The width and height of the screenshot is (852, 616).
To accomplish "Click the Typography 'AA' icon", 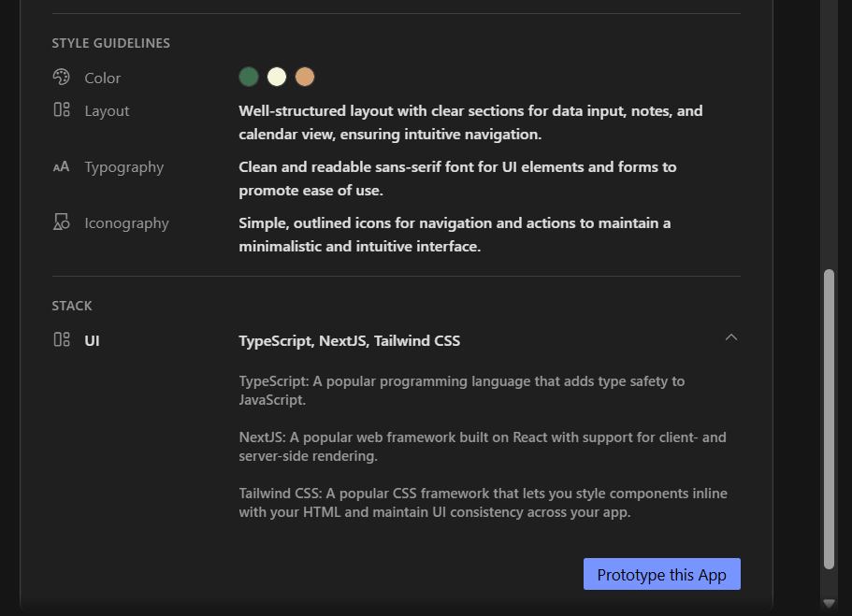I will click(62, 166).
